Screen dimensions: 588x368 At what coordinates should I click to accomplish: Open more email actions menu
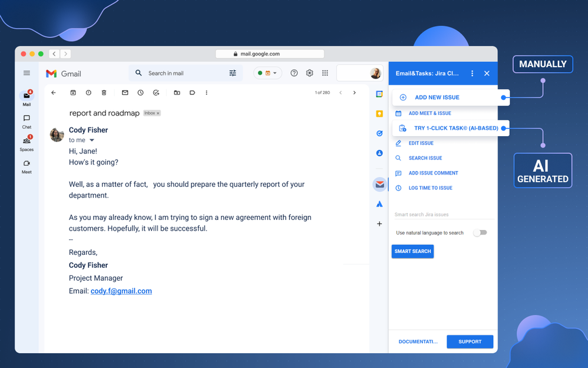pyautogui.click(x=206, y=93)
